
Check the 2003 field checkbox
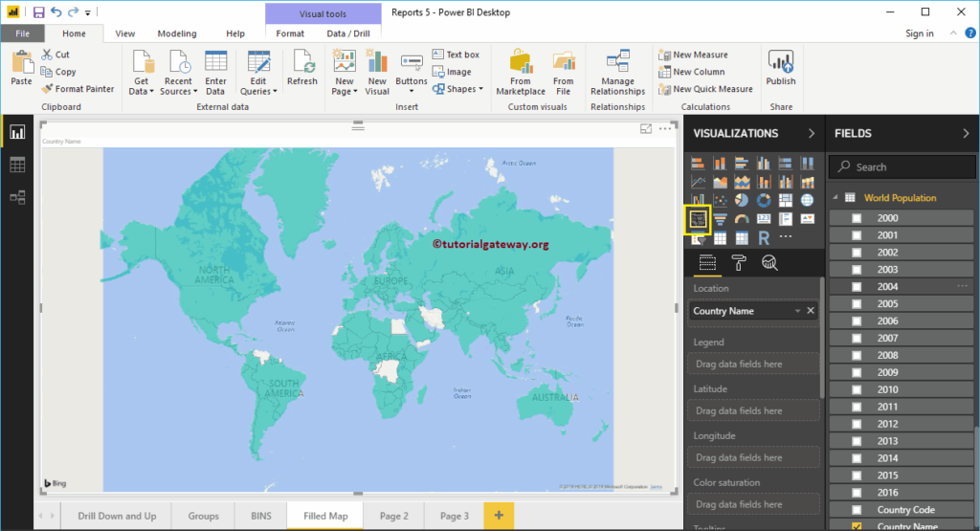click(857, 270)
